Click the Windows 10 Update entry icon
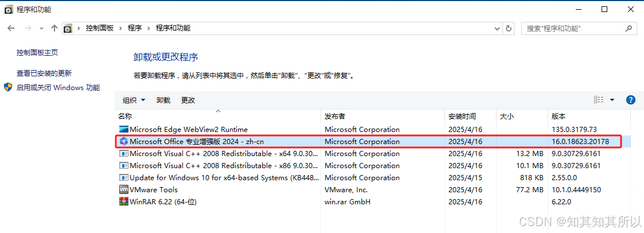 pyautogui.click(x=124, y=177)
